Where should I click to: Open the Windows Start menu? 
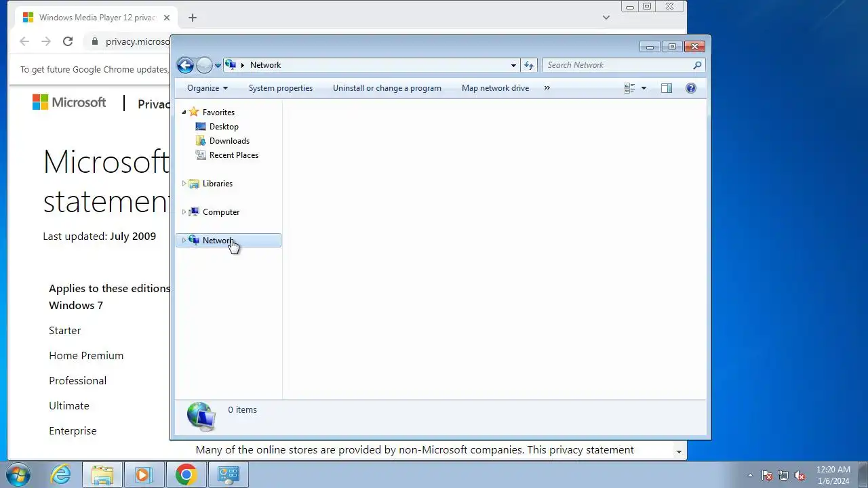click(17, 474)
